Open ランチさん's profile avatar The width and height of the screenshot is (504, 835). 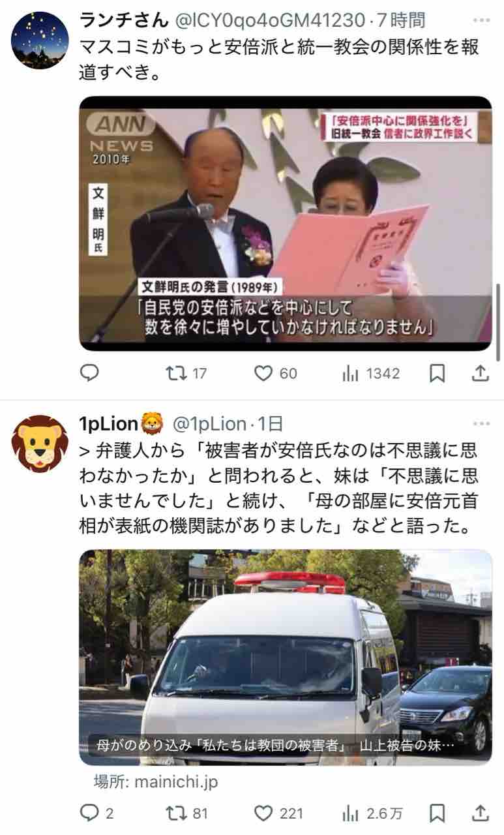(x=40, y=40)
